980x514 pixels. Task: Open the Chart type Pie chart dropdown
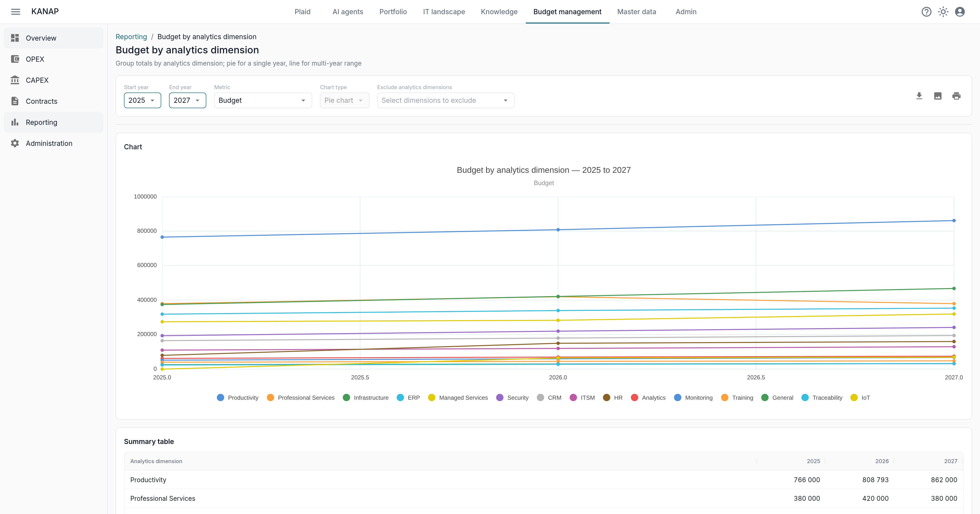344,100
